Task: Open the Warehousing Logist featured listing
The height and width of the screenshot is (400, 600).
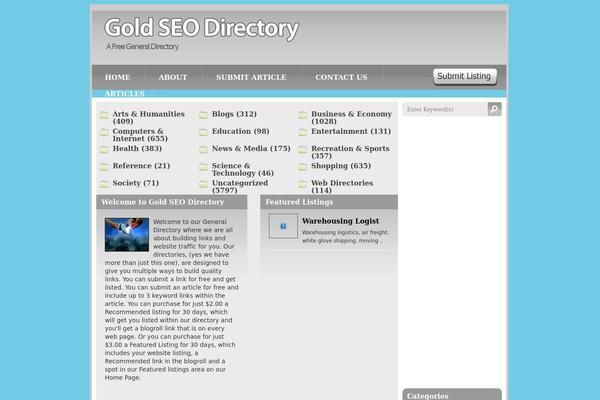Action: [340, 221]
